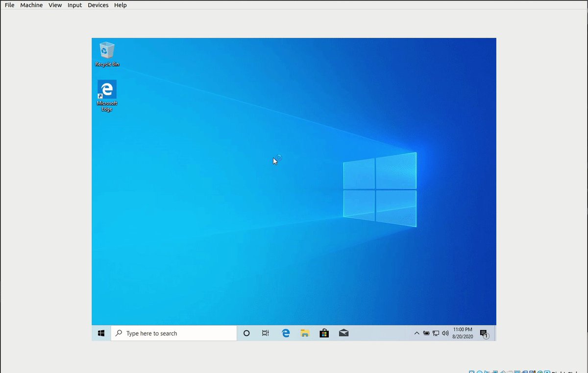
Task: Click the Show desktop sliver at taskbar end
Action: [x=494, y=333]
